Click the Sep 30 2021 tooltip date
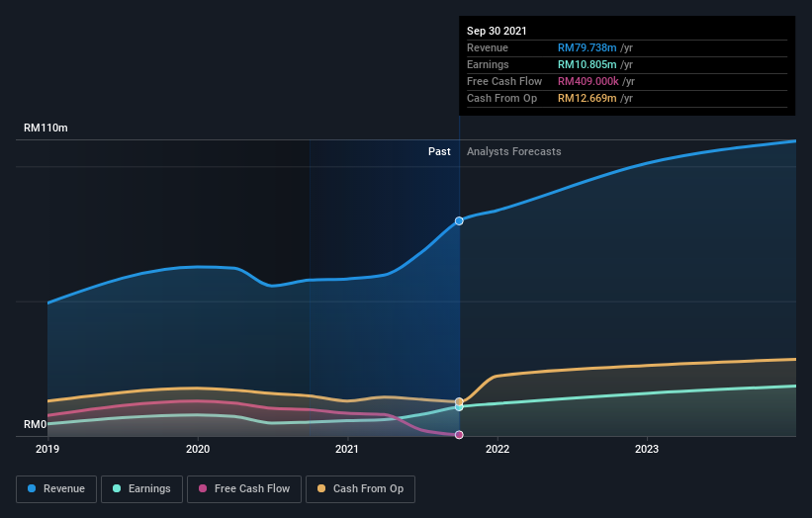Screen dimensions: 812x518 [x=496, y=31]
